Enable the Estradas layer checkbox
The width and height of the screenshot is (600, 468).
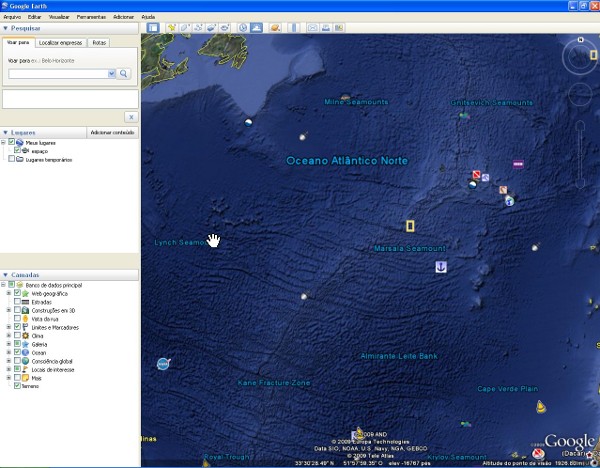pyautogui.click(x=18, y=301)
